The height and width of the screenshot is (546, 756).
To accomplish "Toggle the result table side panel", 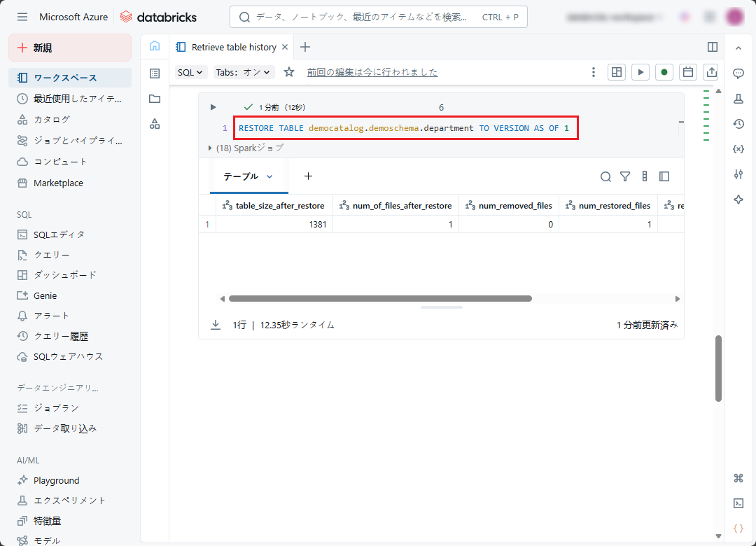I will point(664,176).
